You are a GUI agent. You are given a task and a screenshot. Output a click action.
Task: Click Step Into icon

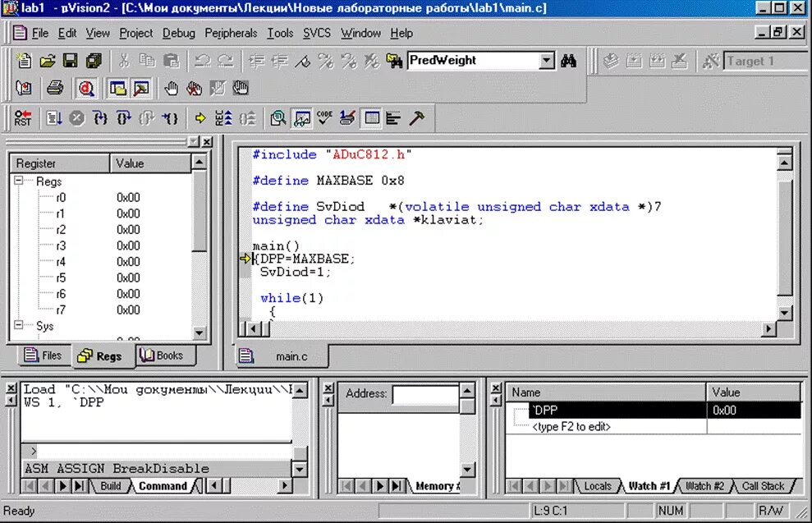[100, 118]
